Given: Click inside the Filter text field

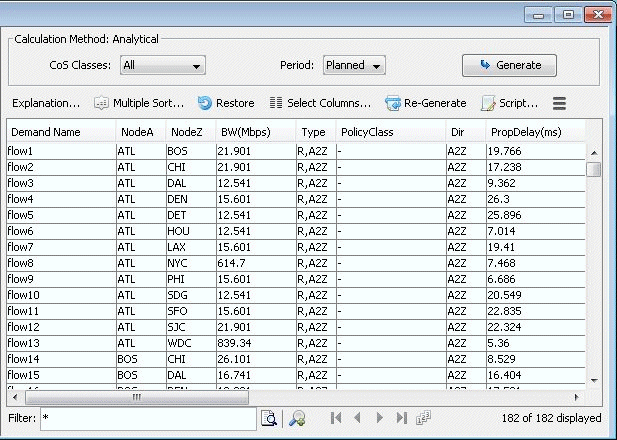Looking at the screenshot, I should pyautogui.click(x=148, y=419).
